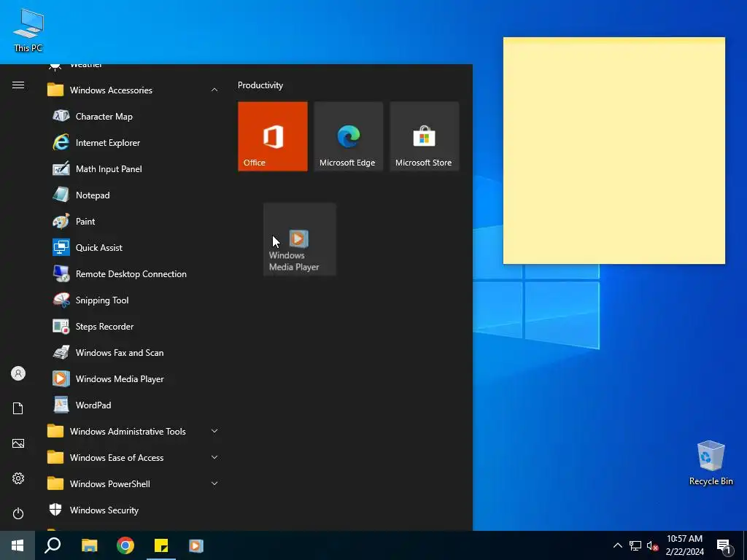The width and height of the screenshot is (747, 560).
Task: Switch to Sticky Notes on the taskbar
Action: click(161, 545)
